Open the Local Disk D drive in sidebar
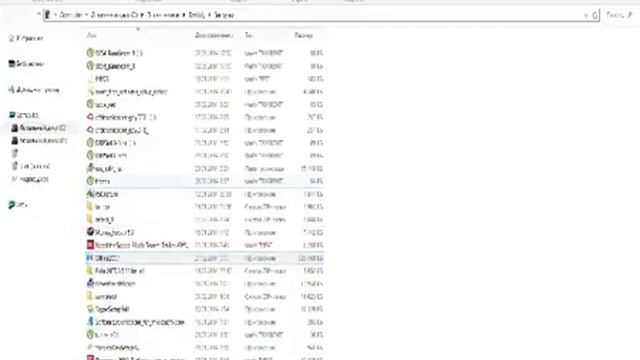 (x=40, y=141)
